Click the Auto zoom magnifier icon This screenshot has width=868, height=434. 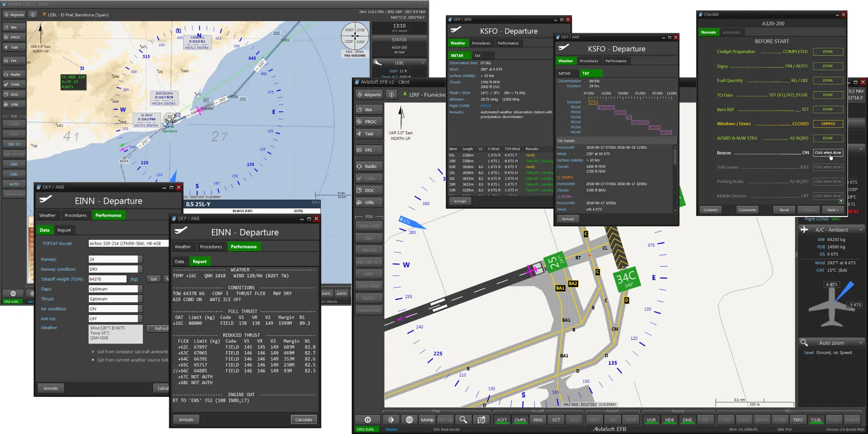[804, 343]
